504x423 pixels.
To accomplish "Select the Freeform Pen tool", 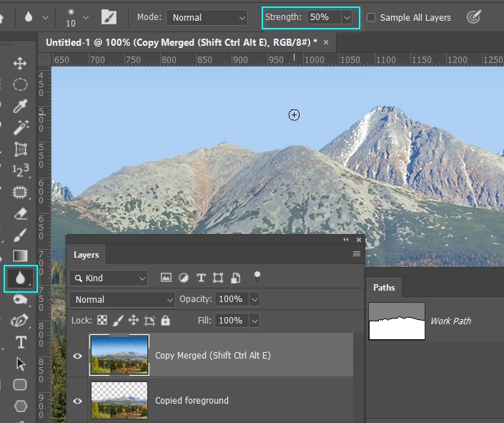I will coord(19,321).
